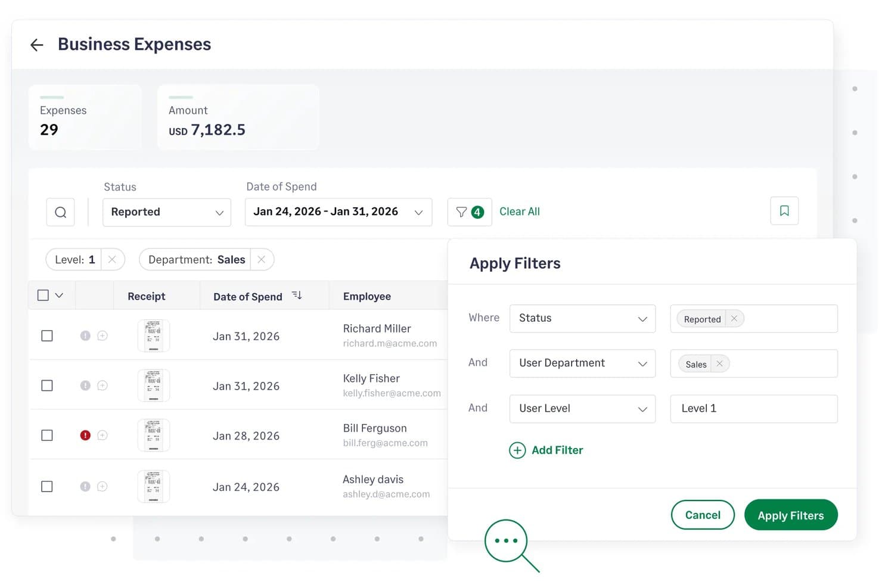Click the plus icon in Bill Ferguson's row
882x588 pixels.
[103, 435]
